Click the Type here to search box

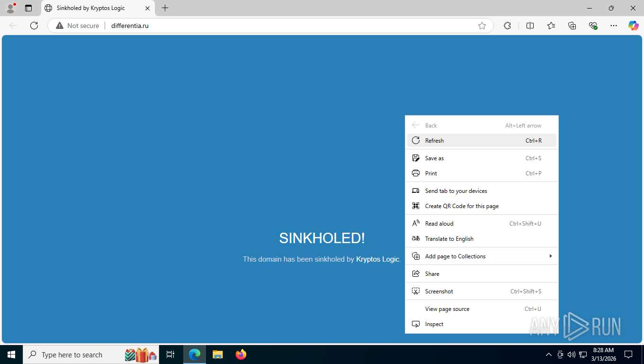pyautogui.click(x=91, y=355)
